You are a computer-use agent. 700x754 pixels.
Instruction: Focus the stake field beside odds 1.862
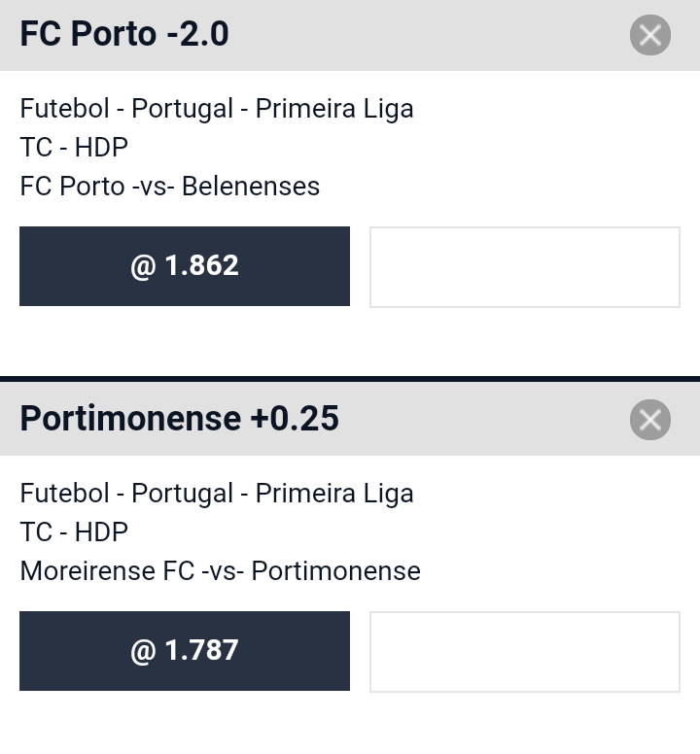click(x=525, y=267)
